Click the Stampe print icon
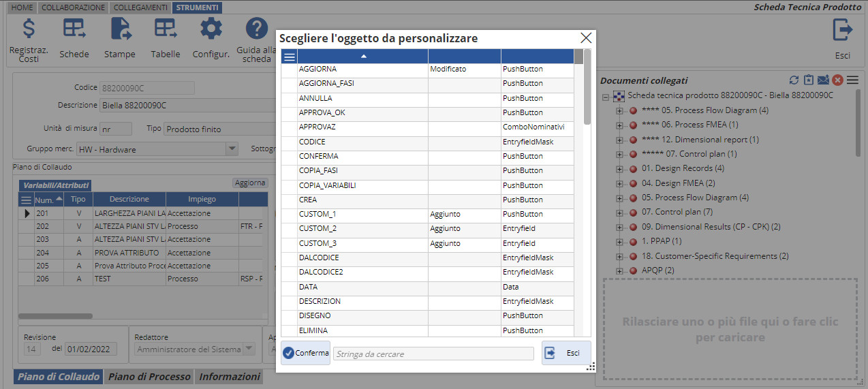Viewport: 868px width, 389px height. tap(120, 29)
